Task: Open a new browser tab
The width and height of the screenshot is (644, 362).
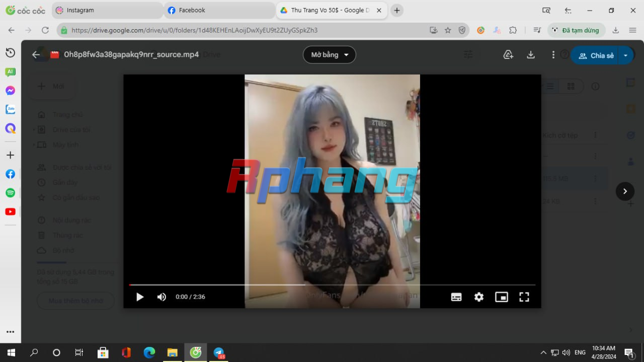Action: 397,10
